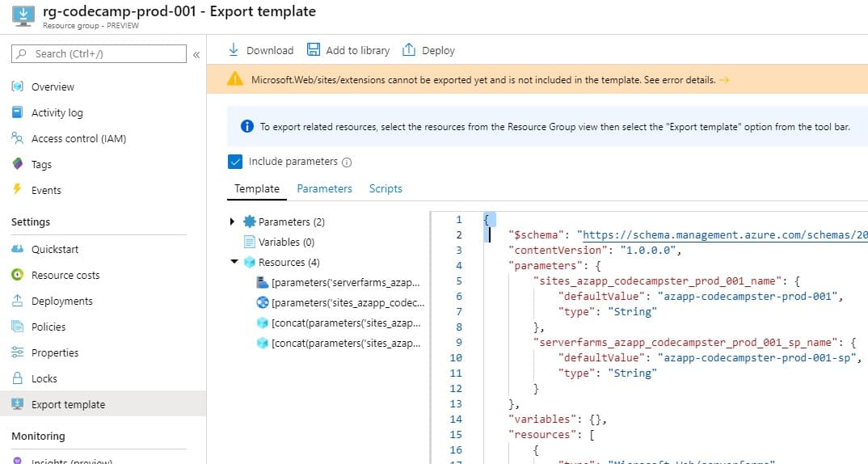The width and height of the screenshot is (868, 464).
Task: Open the Resource costs page
Action: (x=65, y=275)
